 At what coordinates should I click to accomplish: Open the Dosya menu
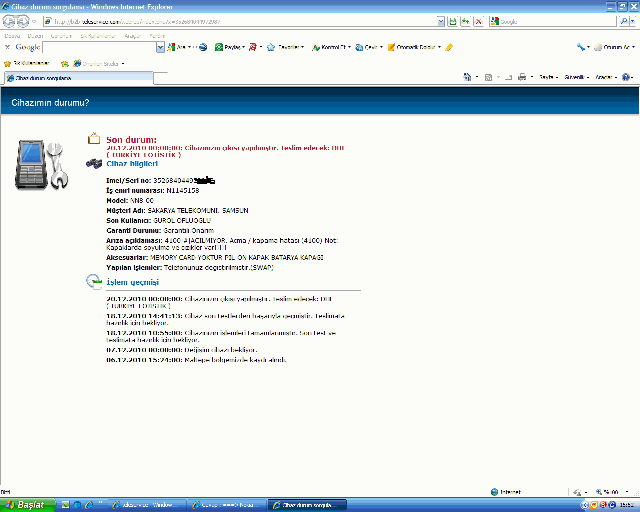[11, 35]
